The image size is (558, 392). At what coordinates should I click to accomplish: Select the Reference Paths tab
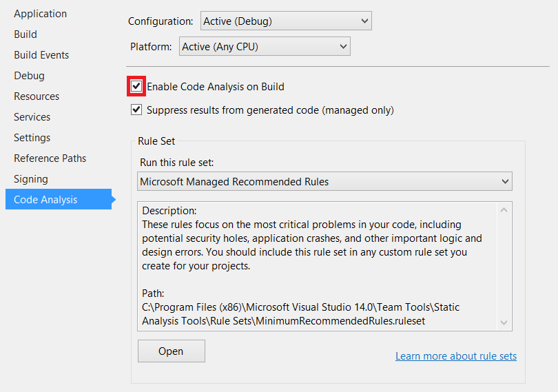pos(50,158)
